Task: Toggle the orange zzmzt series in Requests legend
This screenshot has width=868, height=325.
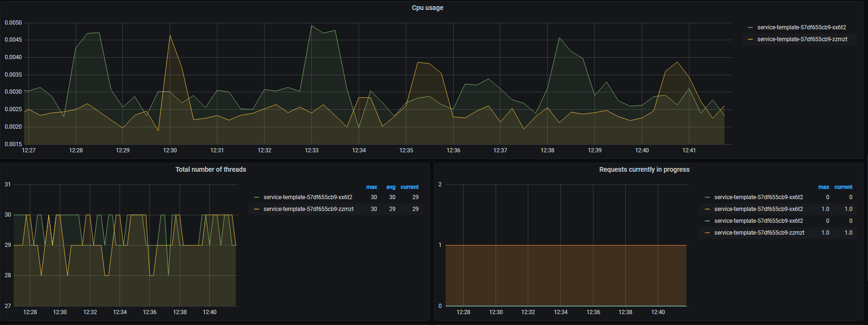Action: tap(759, 233)
